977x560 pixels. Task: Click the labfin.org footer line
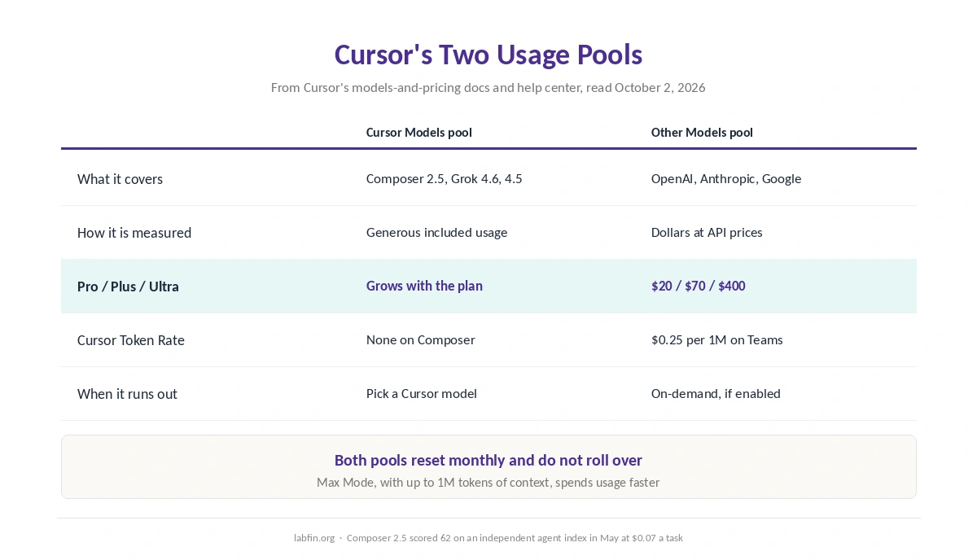[x=488, y=538]
